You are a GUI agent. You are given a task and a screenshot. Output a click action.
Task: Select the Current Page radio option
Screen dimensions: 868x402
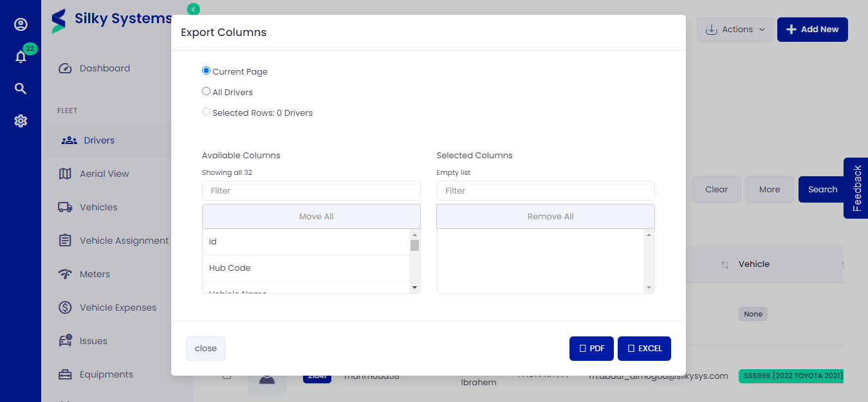[207, 71]
